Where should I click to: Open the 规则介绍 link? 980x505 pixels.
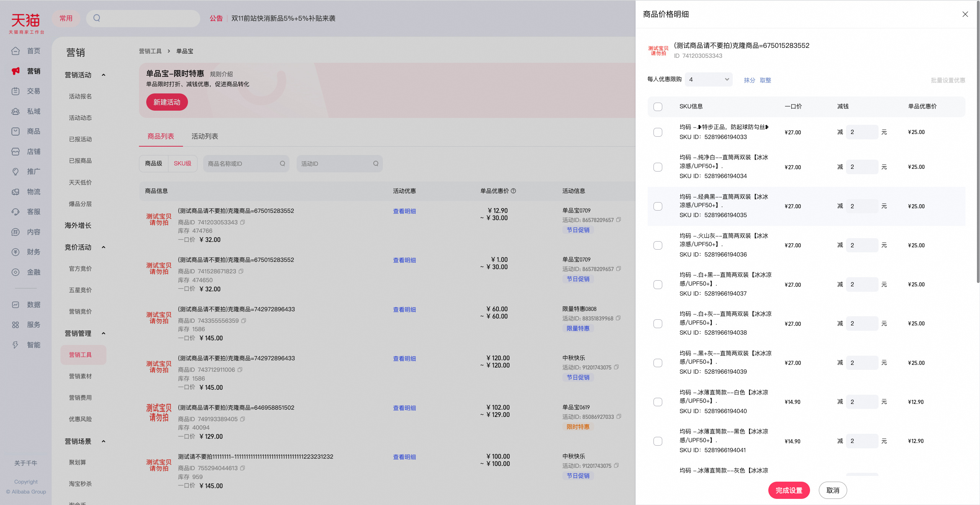click(x=221, y=74)
